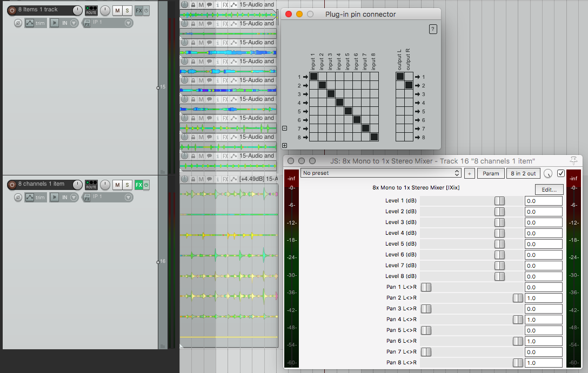Open FX chain on "8 Items 1 track"
The width and height of the screenshot is (588, 373).
click(x=139, y=11)
